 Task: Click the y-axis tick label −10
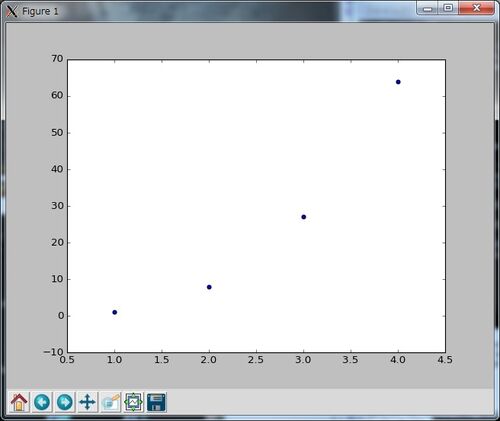tap(53, 352)
